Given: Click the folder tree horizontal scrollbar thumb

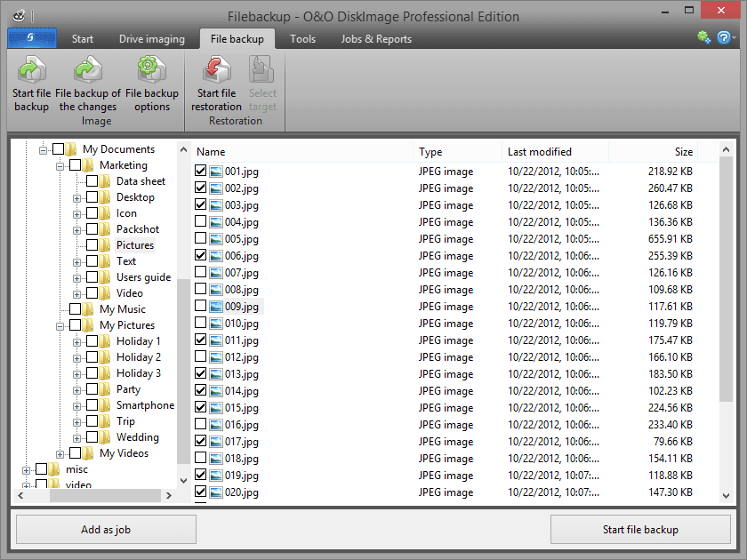Looking at the screenshot, I should point(105,495).
